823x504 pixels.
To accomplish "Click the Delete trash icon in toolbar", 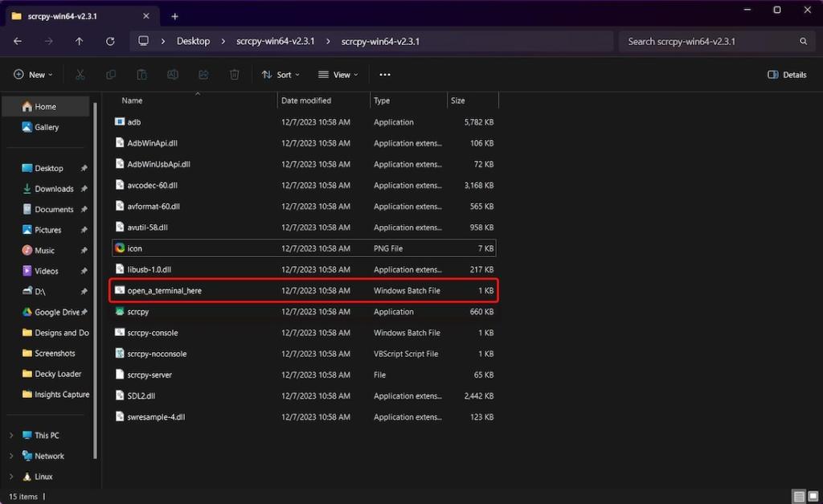I will pos(234,75).
